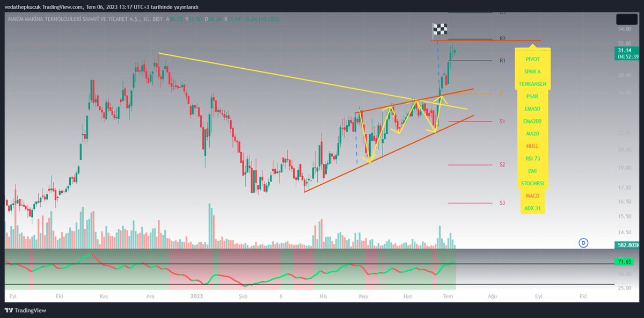Click the S3 pivot level label
Viewport: 644px width, 318px height.
502,203
